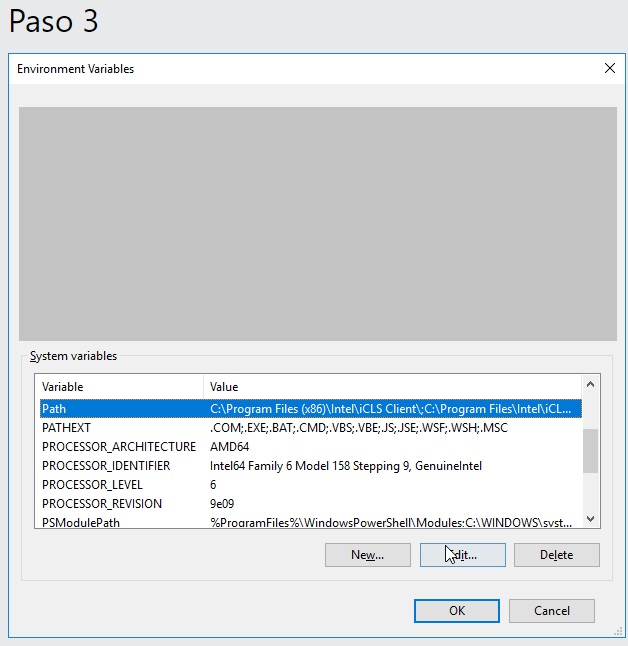Confirm the dialog with OK
Viewport: 628px width, 646px height.
point(456,610)
